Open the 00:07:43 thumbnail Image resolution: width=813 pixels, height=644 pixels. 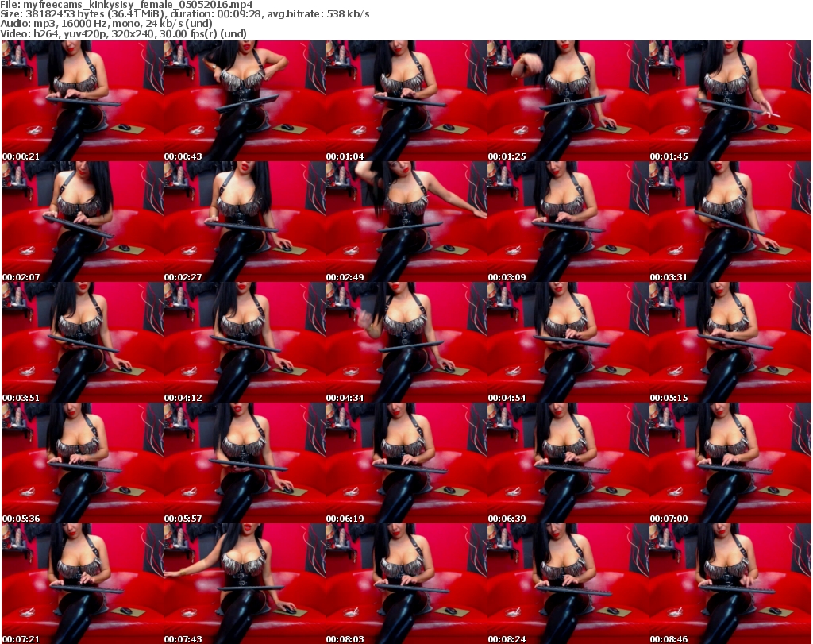pyautogui.click(x=245, y=584)
